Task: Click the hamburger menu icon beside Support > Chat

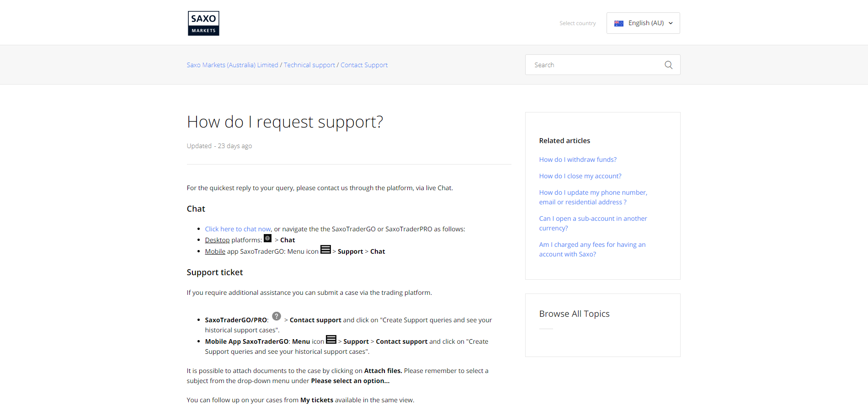Action: click(325, 250)
